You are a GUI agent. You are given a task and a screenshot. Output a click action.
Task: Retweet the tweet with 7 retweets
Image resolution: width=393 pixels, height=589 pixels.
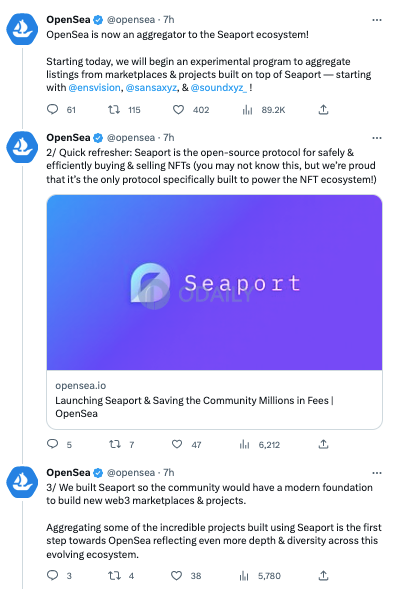coord(115,444)
